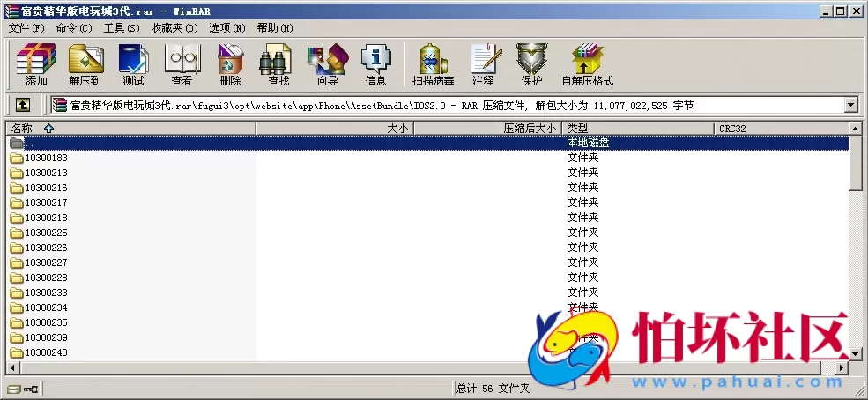Select the parent folder '..' row icon
The height and width of the screenshot is (400, 868).
(17, 144)
